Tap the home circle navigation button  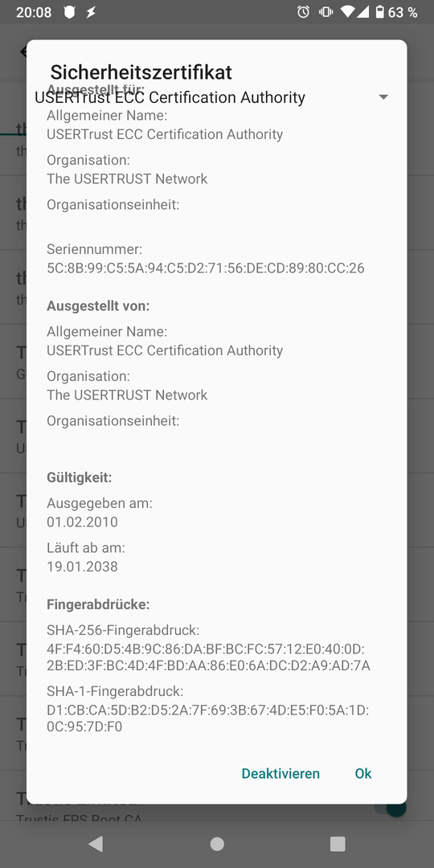click(x=217, y=844)
